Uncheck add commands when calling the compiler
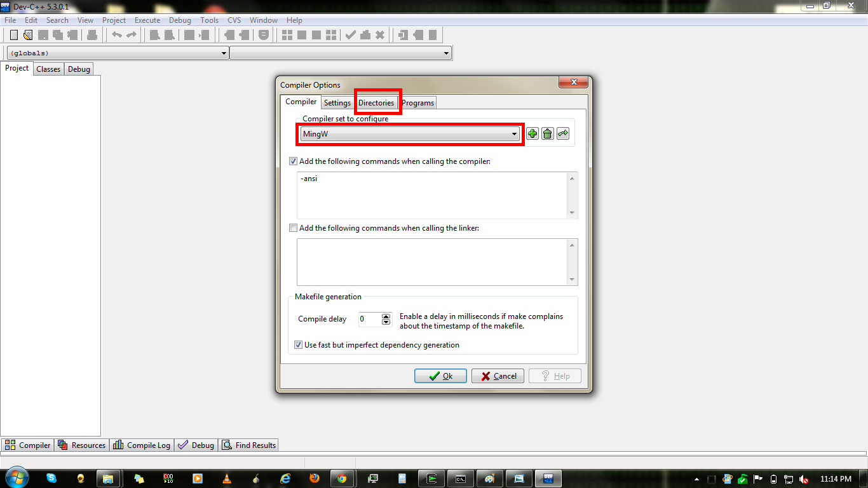The image size is (868, 488). coord(293,161)
